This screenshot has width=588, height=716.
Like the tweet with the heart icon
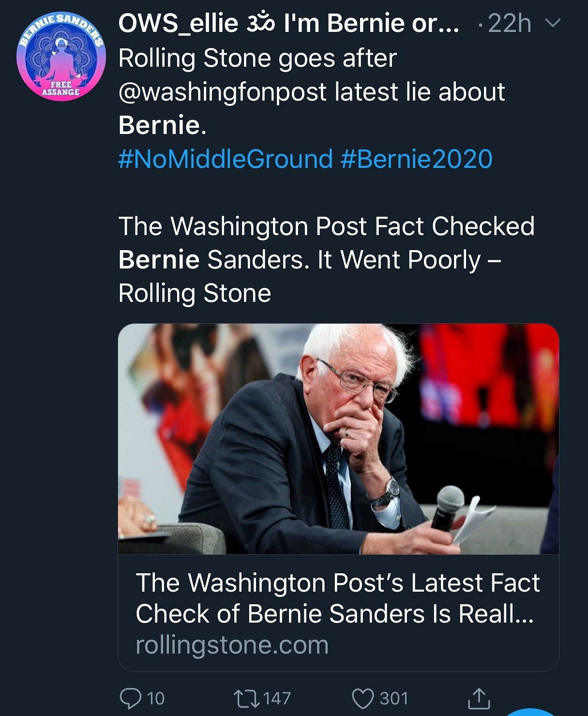362,699
